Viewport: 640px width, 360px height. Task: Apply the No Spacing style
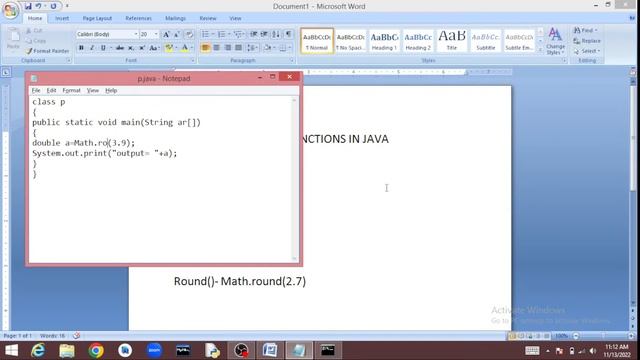tap(351, 40)
